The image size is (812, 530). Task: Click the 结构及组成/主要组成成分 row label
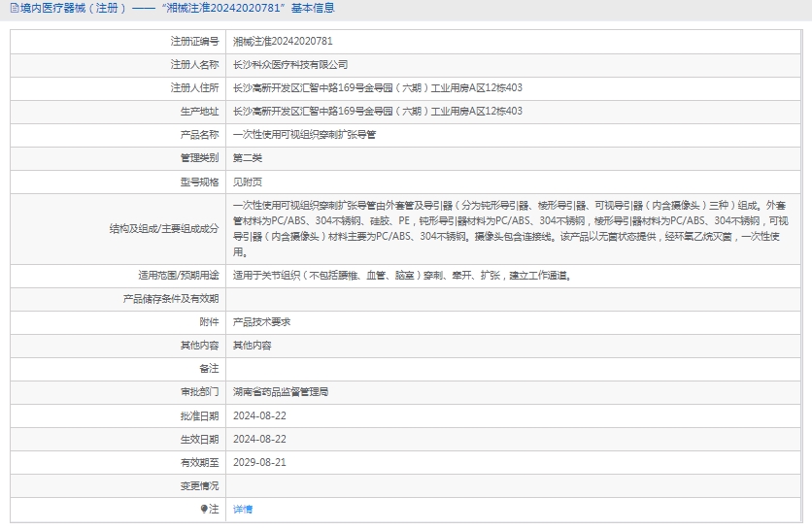point(164,229)
